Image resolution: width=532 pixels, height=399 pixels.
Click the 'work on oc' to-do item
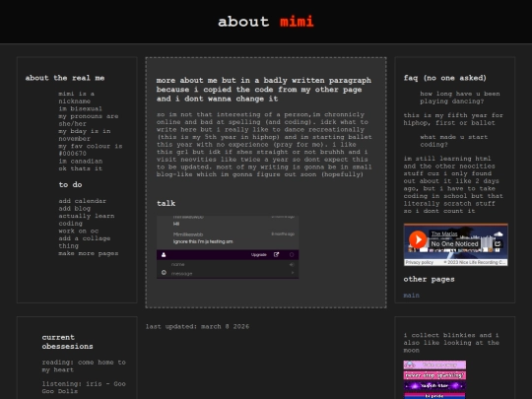79,231
